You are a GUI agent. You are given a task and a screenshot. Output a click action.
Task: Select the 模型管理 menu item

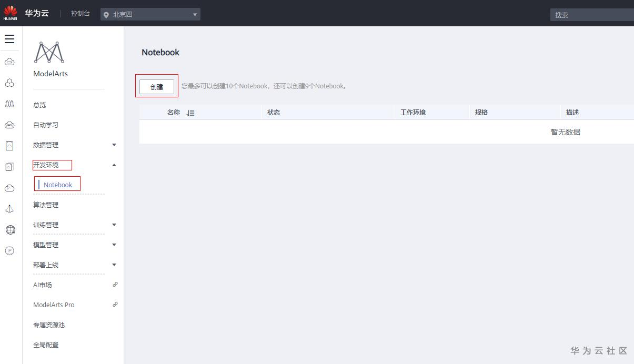(x=46, y=245)
